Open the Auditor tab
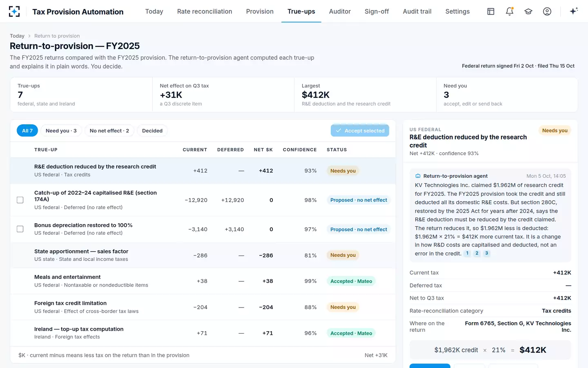 coord(340,11)
